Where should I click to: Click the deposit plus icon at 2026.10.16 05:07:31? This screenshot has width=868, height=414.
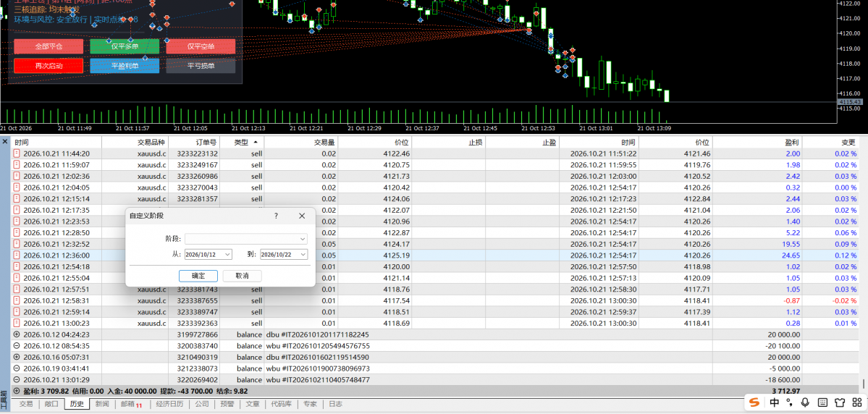point(17,357)
